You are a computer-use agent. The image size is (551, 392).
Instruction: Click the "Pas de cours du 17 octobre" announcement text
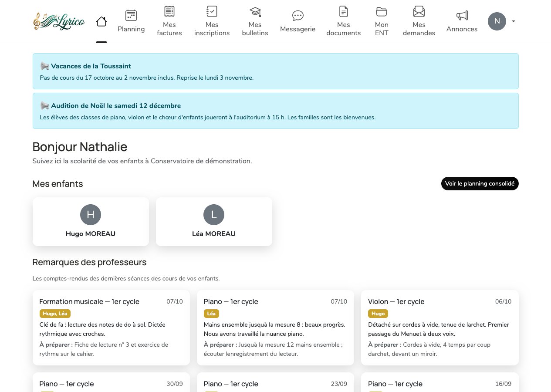tap(147, 78)
